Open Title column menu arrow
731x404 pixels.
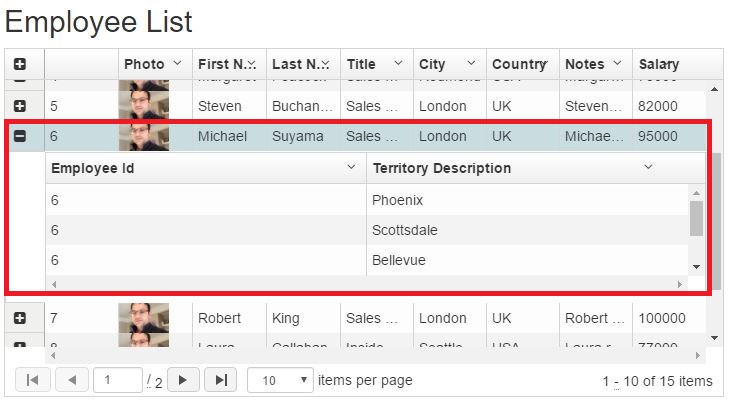[399, 63]
